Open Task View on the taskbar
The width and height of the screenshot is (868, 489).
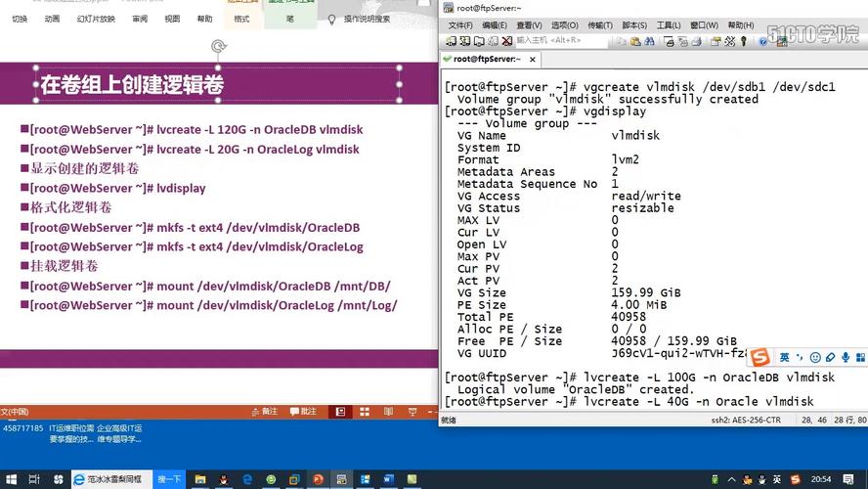point(34,479)
